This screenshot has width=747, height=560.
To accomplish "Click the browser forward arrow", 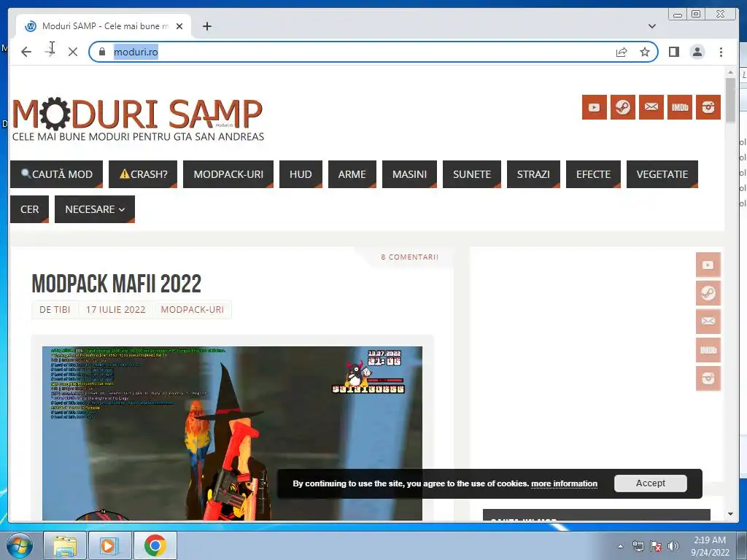I will coord(50,52).
